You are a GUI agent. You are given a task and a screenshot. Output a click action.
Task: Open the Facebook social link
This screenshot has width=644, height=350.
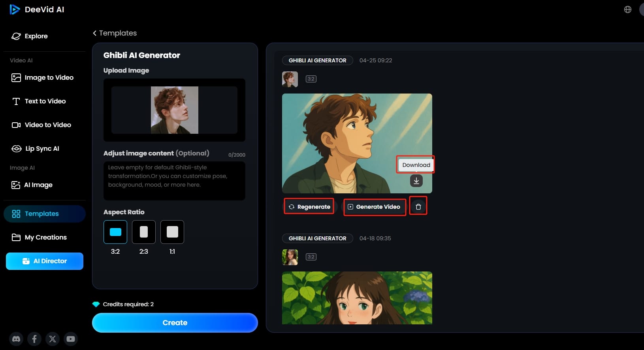tap(34, 339)
